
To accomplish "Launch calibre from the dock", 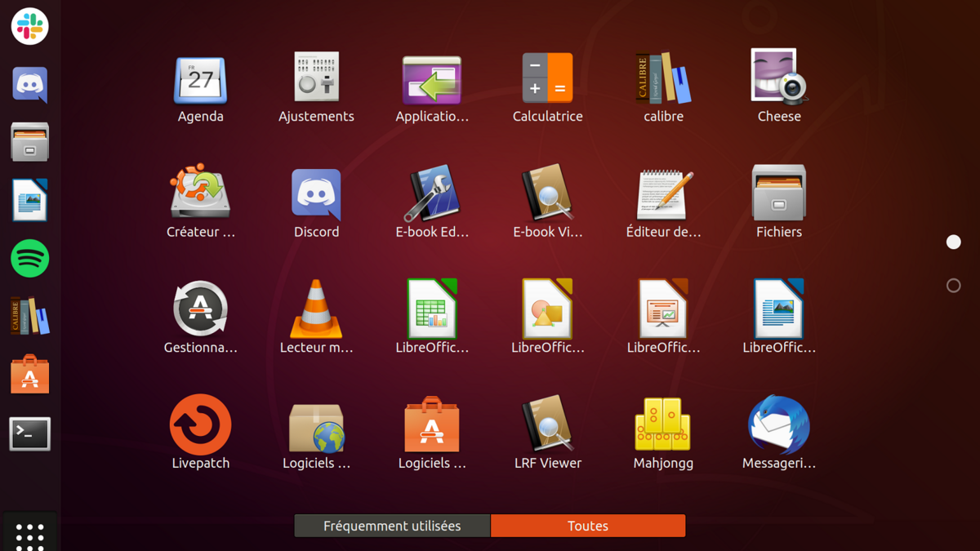I will [x=30, y=316].
